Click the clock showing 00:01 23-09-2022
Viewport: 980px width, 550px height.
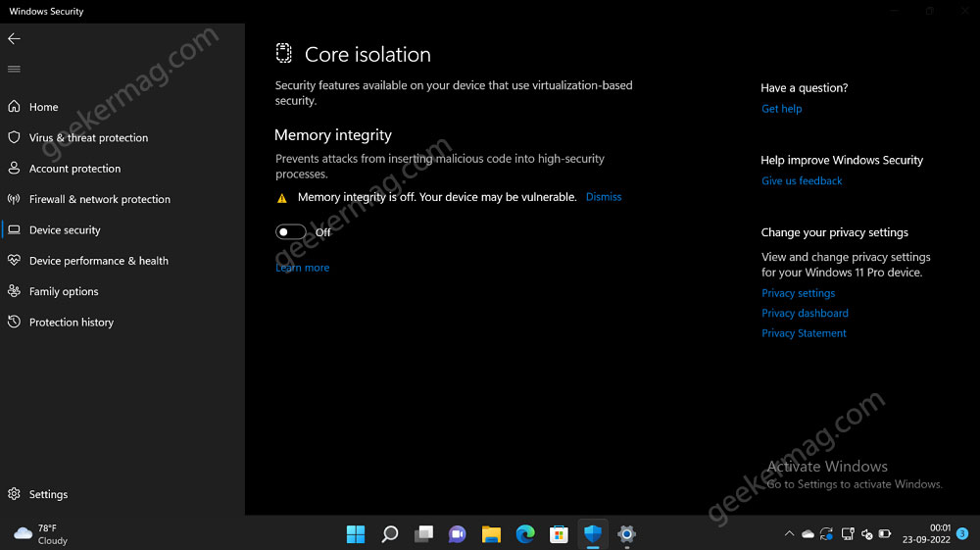(x=926, y=533)
